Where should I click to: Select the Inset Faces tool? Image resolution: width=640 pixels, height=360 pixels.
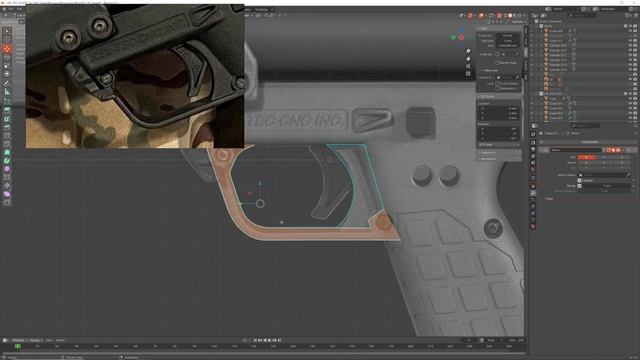[x=7, y=119]
